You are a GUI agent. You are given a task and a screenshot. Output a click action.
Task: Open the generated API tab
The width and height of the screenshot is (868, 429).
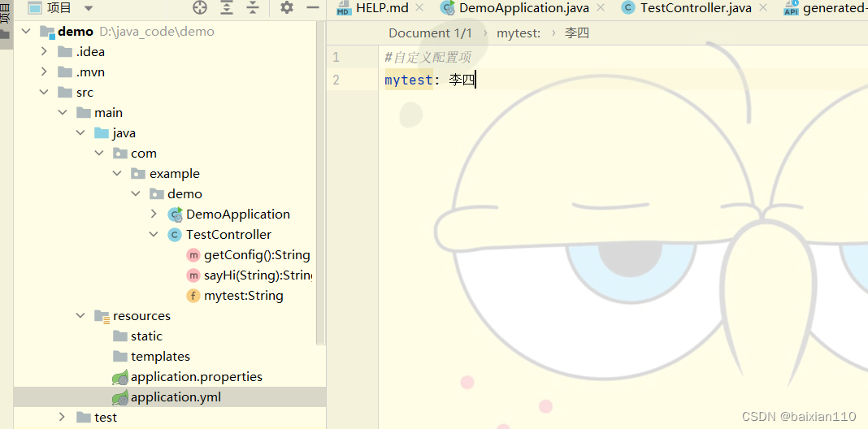coord(827,8)
